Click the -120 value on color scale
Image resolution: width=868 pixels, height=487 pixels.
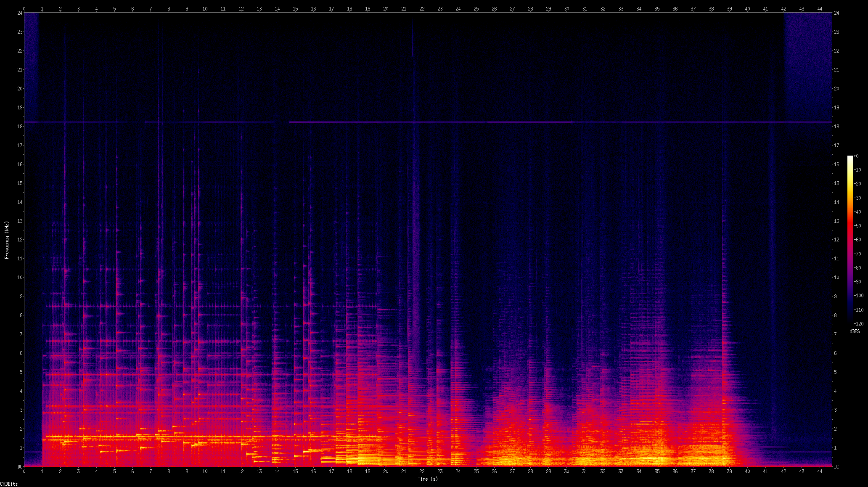click(x=857, y=323)
